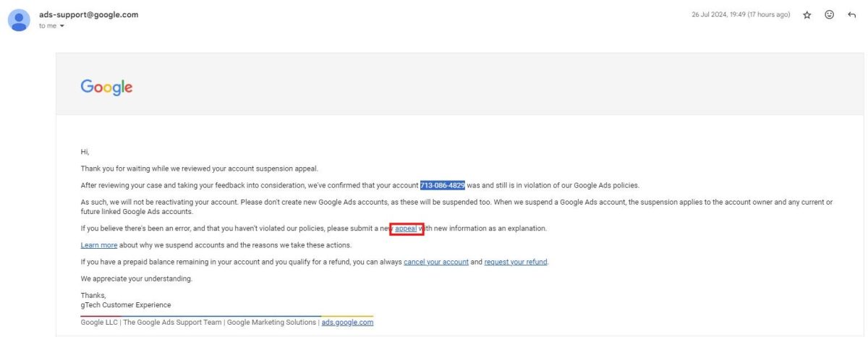This screenshot has width=868, height=337.
Task: Follow the 'request your refund' link
Action: 516,262
